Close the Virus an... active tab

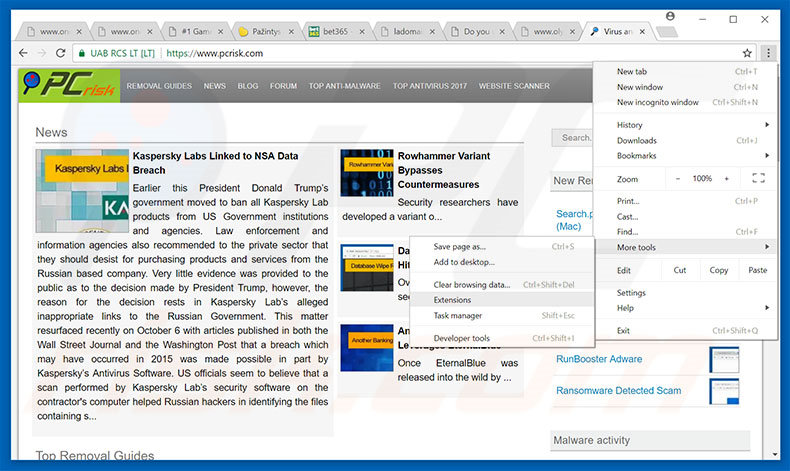642,31
